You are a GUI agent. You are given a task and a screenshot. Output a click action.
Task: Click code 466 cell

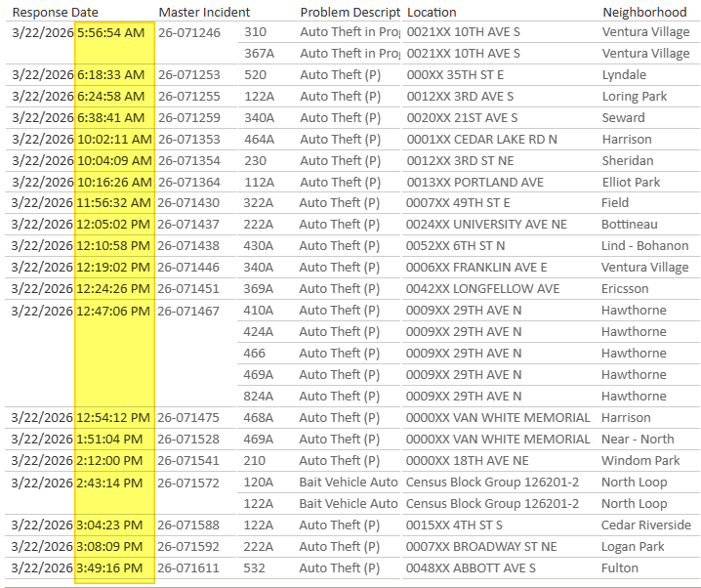click(255, 353)
